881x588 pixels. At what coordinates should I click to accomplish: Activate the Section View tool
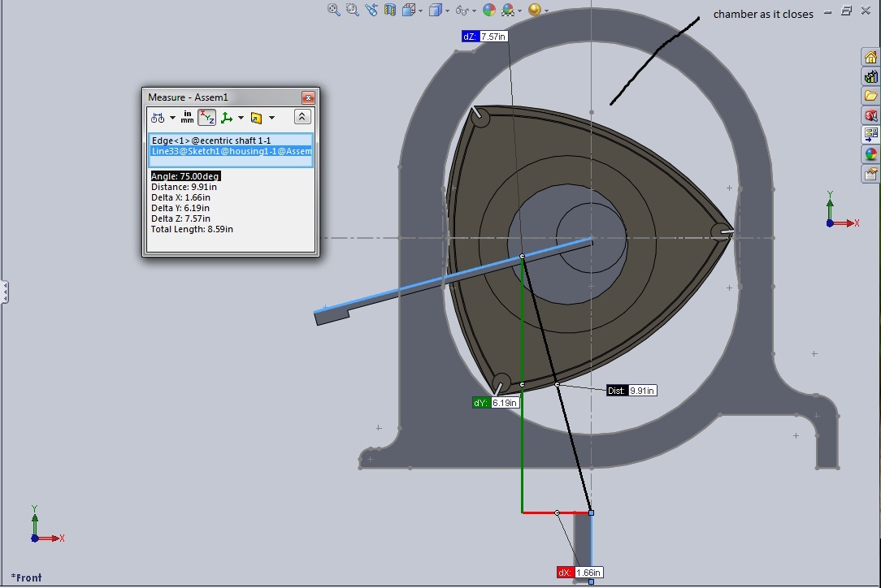tap(390, 10)
